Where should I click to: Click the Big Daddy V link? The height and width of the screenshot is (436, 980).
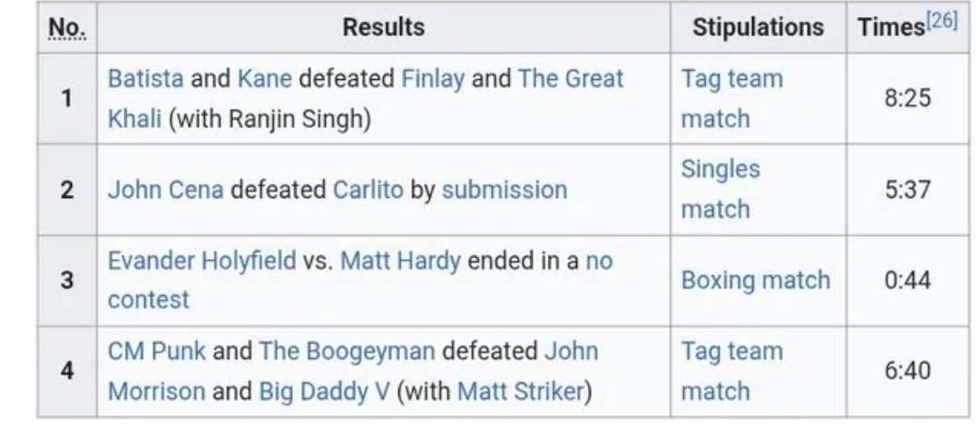(324, 391)
